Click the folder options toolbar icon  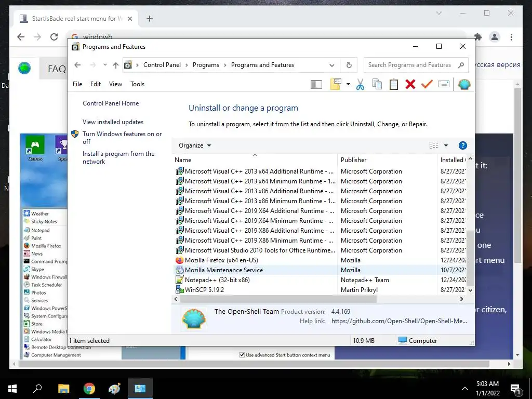pos(336,84)
